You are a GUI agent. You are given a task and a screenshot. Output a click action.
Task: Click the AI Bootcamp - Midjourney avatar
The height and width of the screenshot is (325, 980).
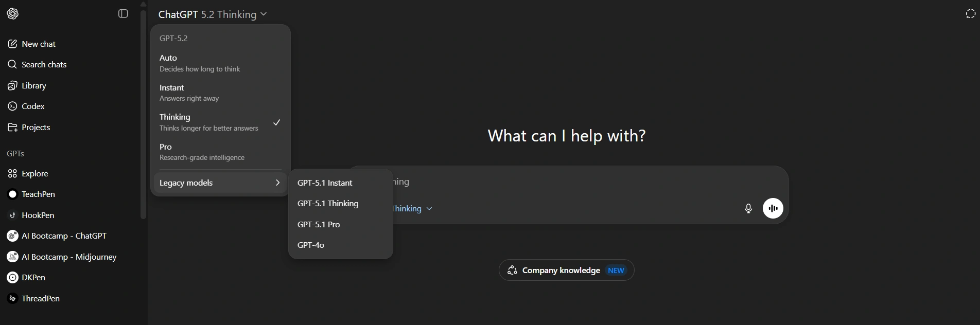12,257
